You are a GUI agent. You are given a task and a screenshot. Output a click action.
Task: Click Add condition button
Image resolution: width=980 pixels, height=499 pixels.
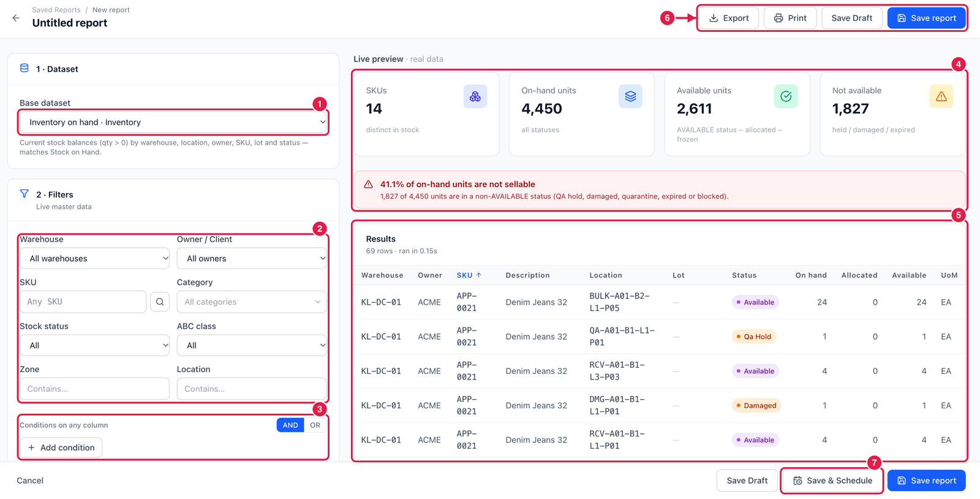click(61, 448)
